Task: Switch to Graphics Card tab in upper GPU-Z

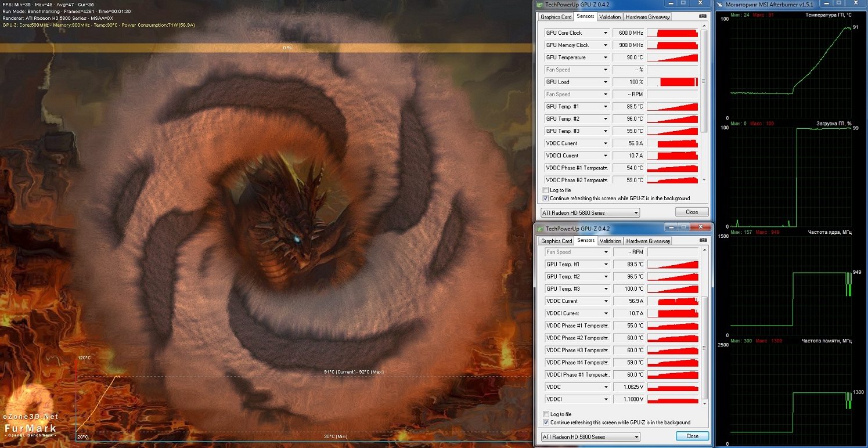Action: coord(556,17)
